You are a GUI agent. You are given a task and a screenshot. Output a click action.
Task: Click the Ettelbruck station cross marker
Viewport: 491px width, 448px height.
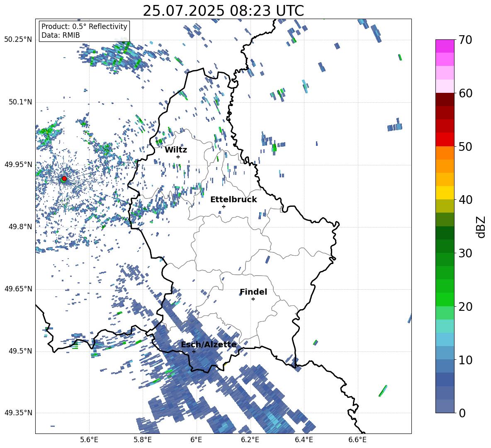click(224, 206)
